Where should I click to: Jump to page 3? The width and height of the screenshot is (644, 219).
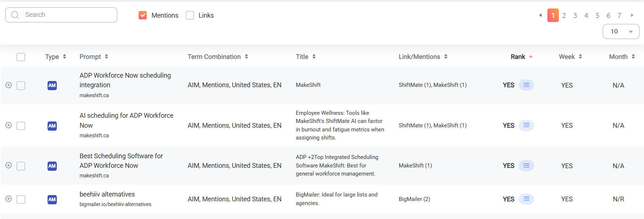tap(575, 15)
